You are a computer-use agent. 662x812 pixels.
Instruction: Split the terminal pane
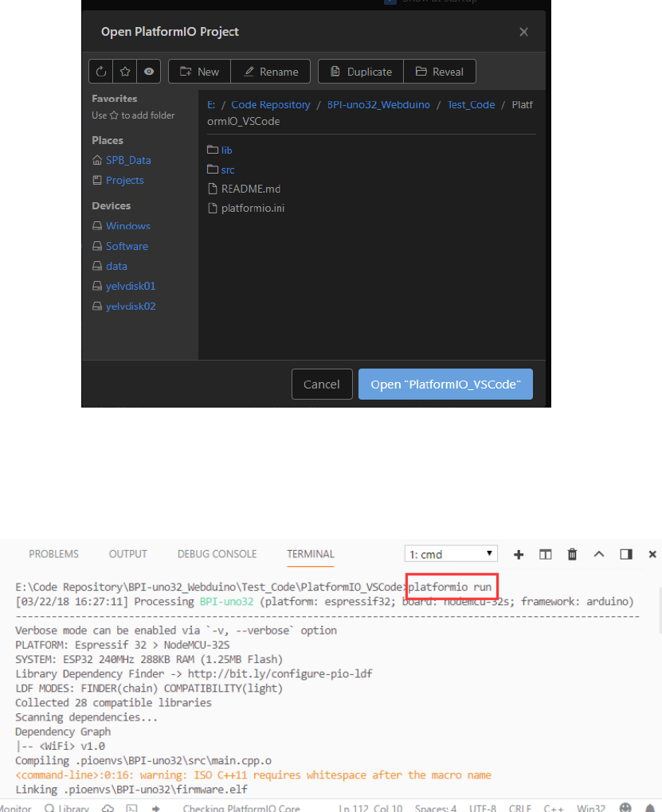pos(546,555)
